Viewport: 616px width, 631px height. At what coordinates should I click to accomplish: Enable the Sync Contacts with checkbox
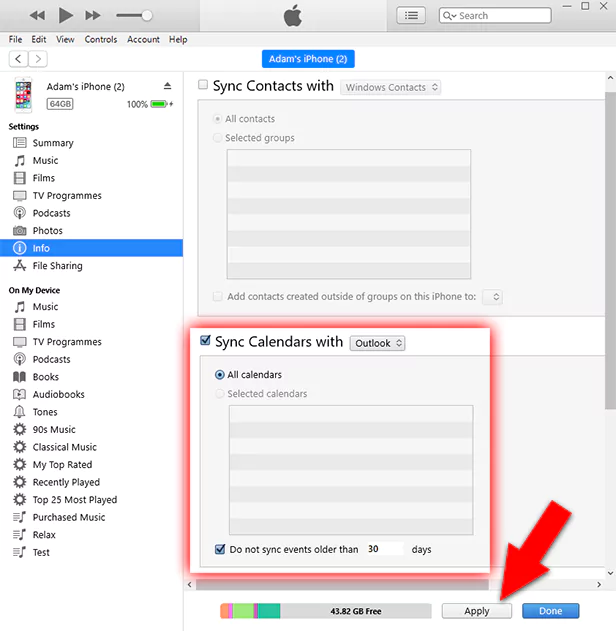(x=204, y=86)
